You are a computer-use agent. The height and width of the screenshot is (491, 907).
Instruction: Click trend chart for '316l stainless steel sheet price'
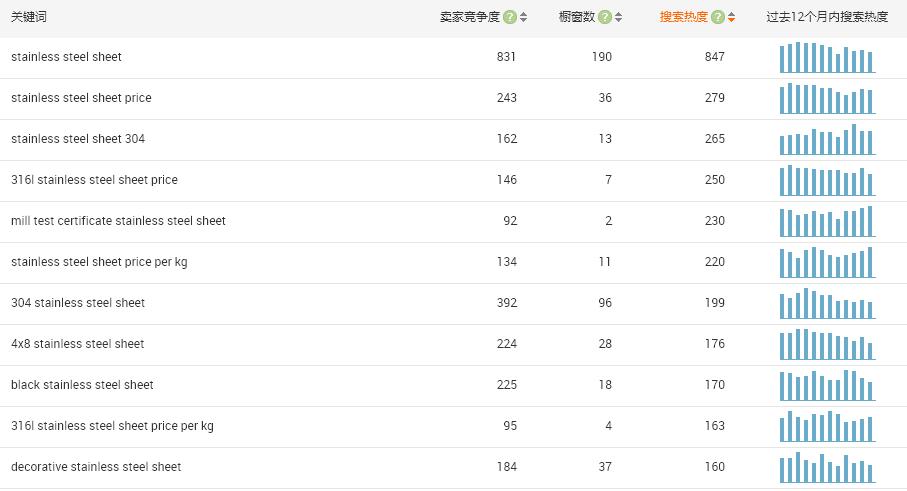tap(827, 181)
